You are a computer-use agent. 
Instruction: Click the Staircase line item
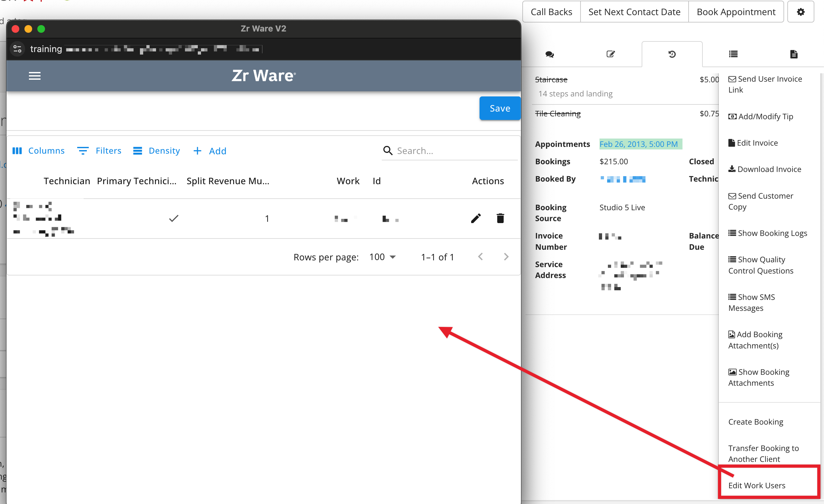551,79
